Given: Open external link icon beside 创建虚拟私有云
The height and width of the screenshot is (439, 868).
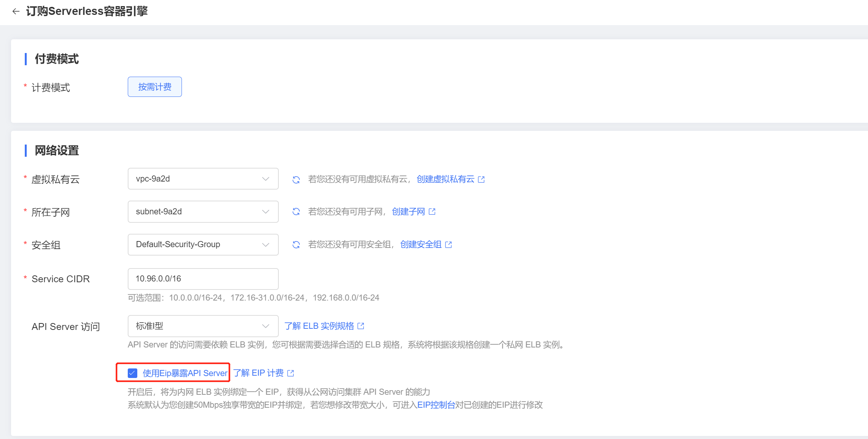Looking at the screenshot, I should point(481,179).
